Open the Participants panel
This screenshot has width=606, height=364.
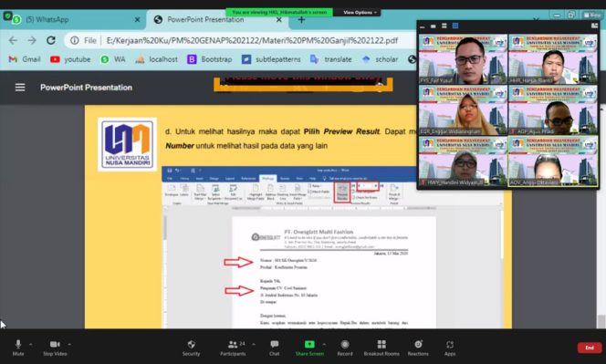pos(233,348)
